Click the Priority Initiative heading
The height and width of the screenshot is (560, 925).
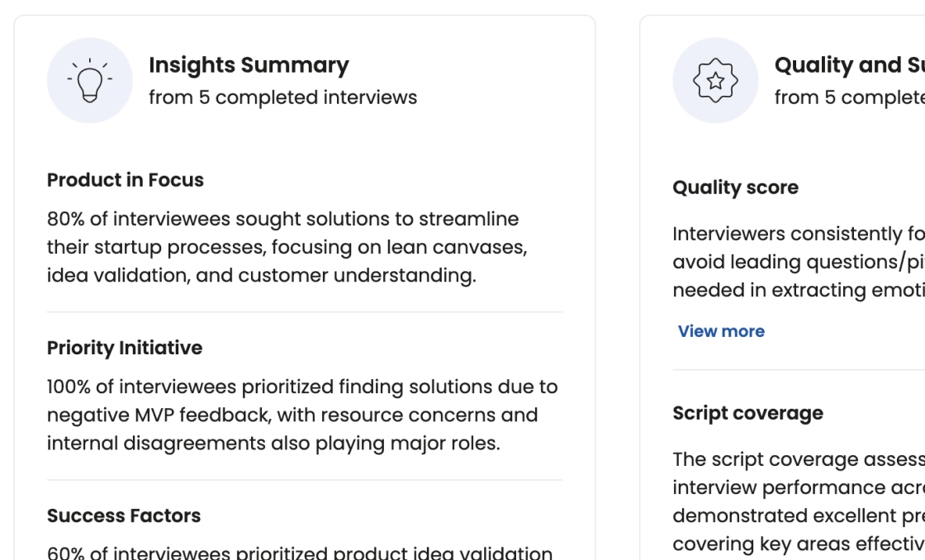125,349
